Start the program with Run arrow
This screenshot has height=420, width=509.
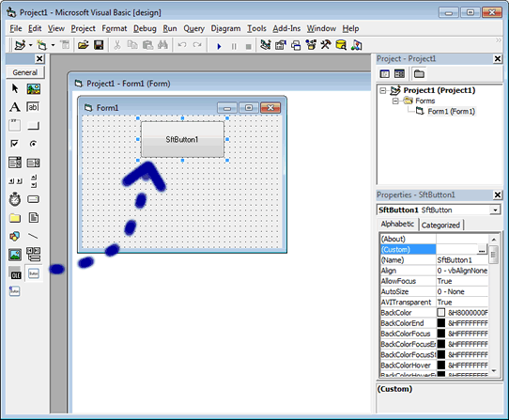point(219,46)
